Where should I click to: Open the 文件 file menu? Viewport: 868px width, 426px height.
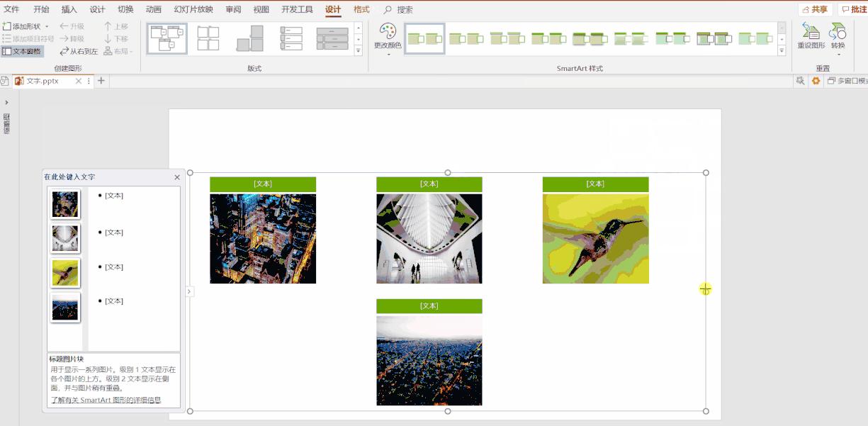(x=12, y=10)
